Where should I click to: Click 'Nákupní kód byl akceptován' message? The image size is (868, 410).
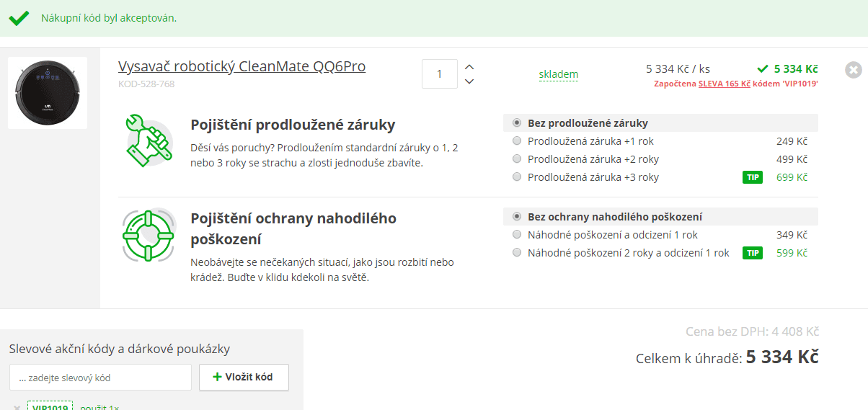tap(109, 18)
